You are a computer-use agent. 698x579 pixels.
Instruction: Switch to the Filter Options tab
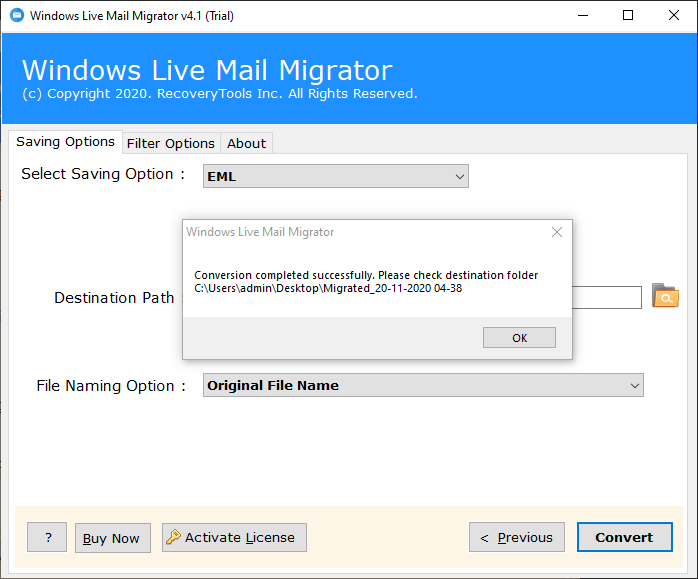[171, 143]
